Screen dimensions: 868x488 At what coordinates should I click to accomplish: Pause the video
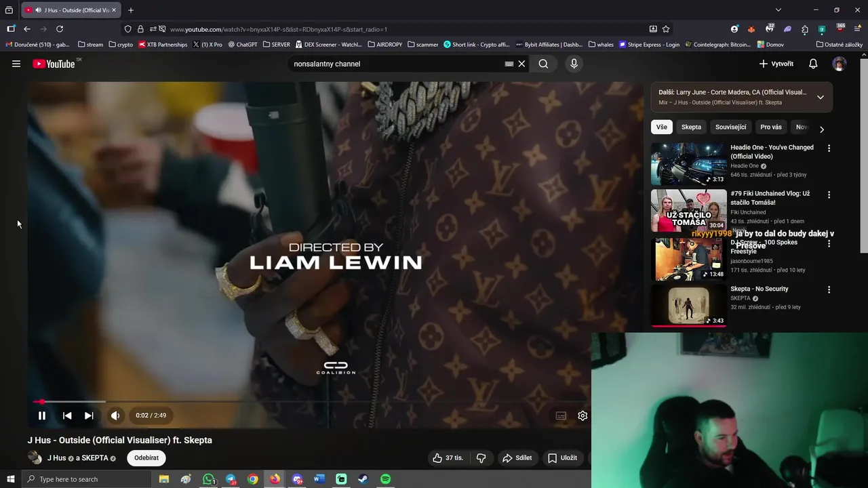tap(42, 415)
